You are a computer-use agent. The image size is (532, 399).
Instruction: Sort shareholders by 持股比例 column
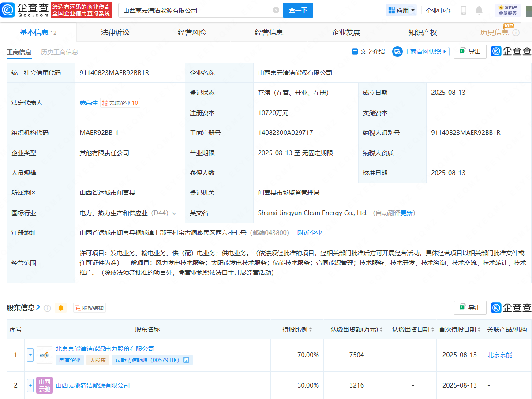click(x=297, y=329)
